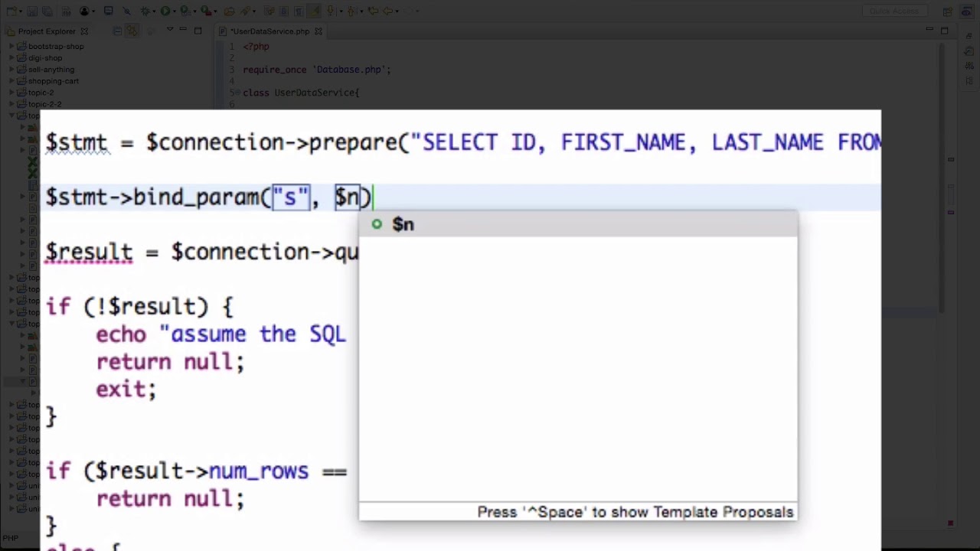The image size is (980, 551).
Task: Select the bootstrap-shop project label
Action: tap(56, 46)
